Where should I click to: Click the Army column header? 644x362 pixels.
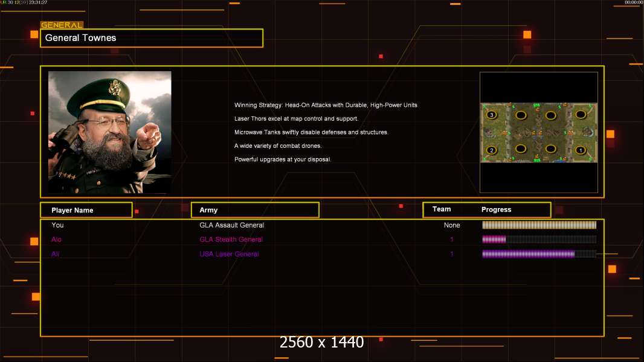click(x=255, y=210)
